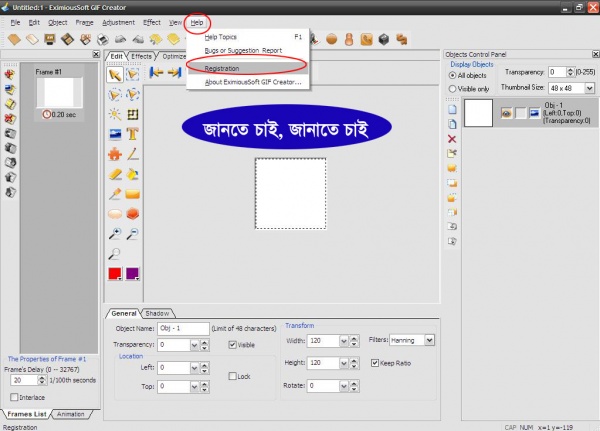The height and width of the screenshot is (431, 600).
Task: Select the Visible only radio button
Action: pyautogui.click(x=452, y=89)
